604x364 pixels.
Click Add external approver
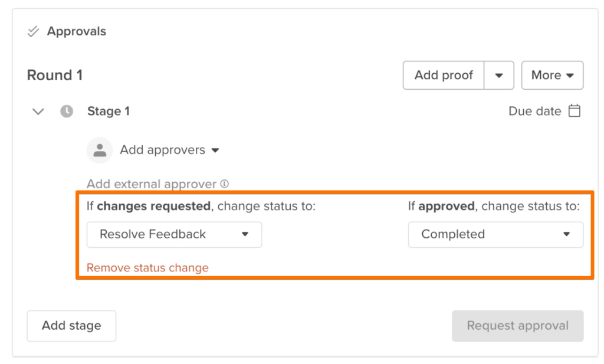coord(151,183)
